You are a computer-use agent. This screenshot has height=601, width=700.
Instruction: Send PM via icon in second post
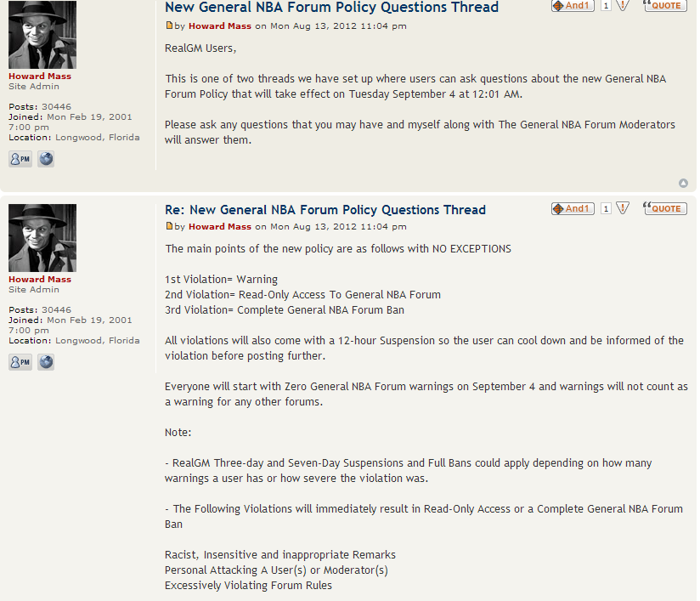(20, 362)
